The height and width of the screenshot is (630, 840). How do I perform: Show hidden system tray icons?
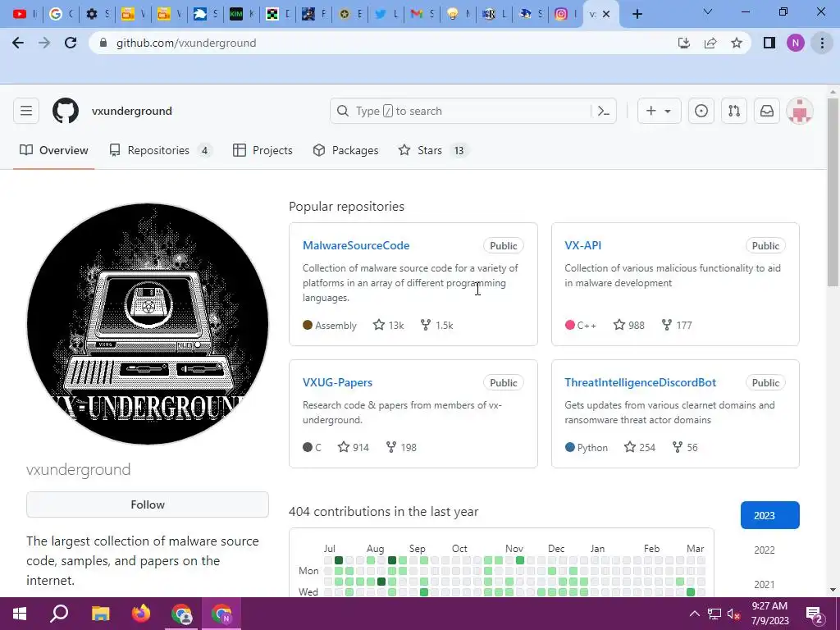coord(694,614)
